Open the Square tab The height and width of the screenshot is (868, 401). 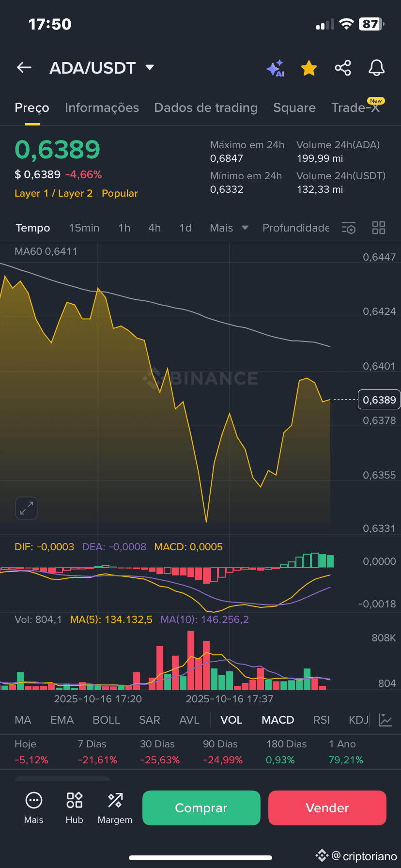point(294,108)
